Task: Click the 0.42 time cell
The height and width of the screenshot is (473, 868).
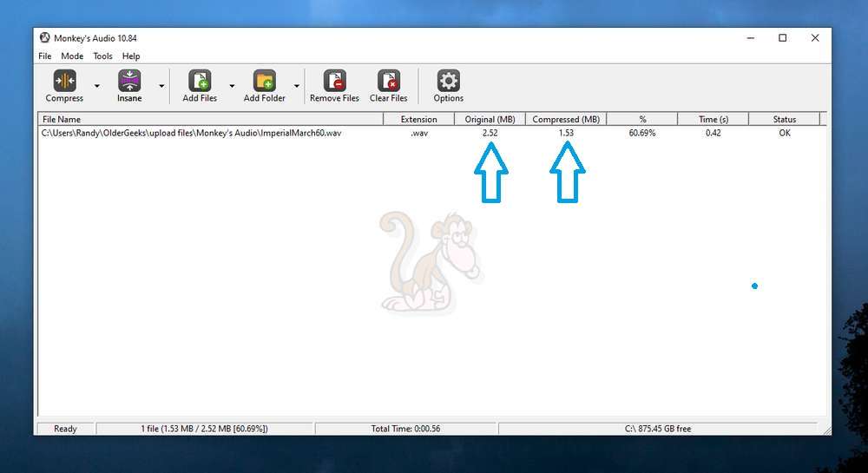Action: (713, 133)
